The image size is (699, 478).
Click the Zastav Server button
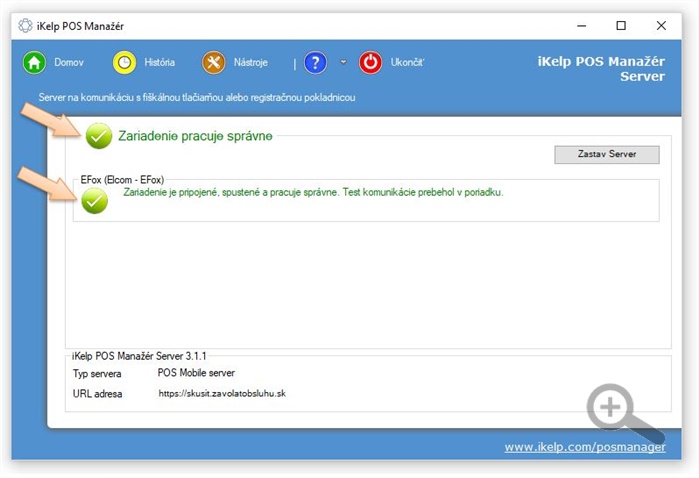pyautogui.click(x=607, y=154)
